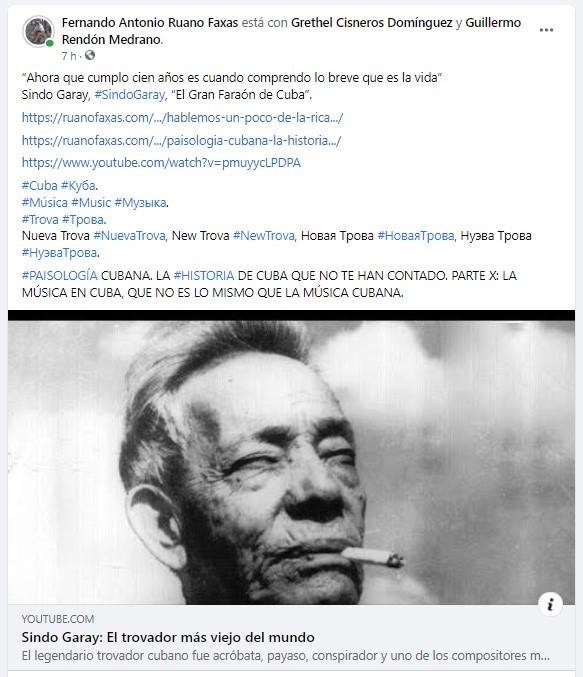Click the #HISTORIA hashtag
The image size is (583, 677).
[204, 275]
